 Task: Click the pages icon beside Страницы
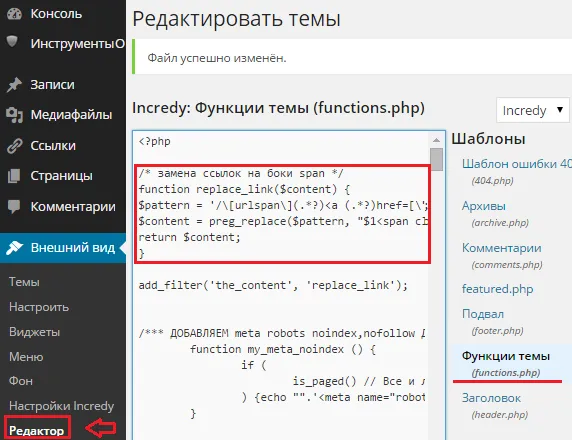(14, 176)
